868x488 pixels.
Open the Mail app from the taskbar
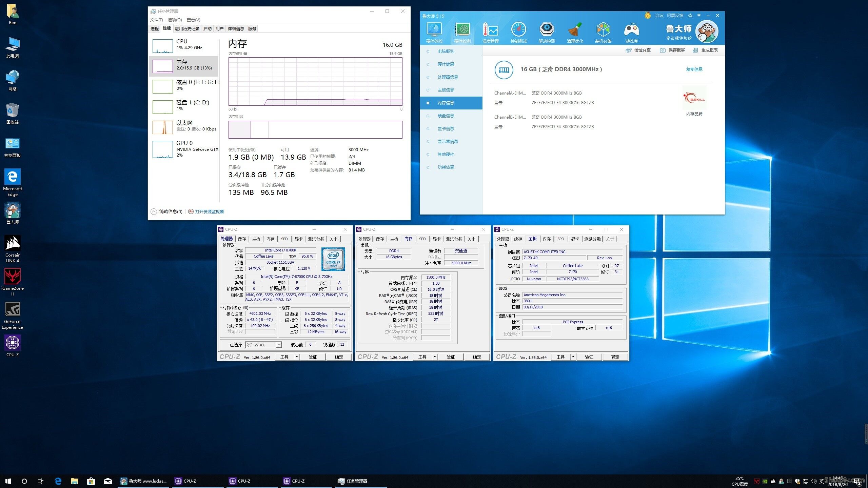coord(107,481)
